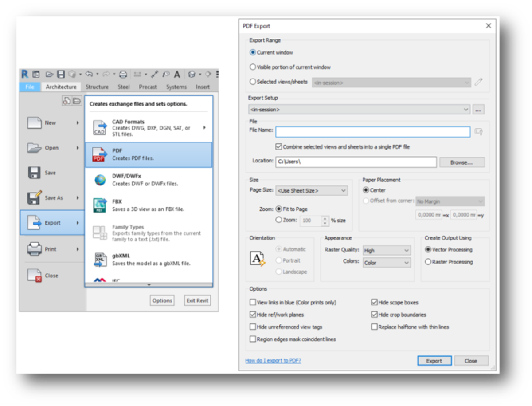Viewport: 532px width, 406px height.
Task: Expand the Raster Quality dropdown
Action: [x=386, y=251]
